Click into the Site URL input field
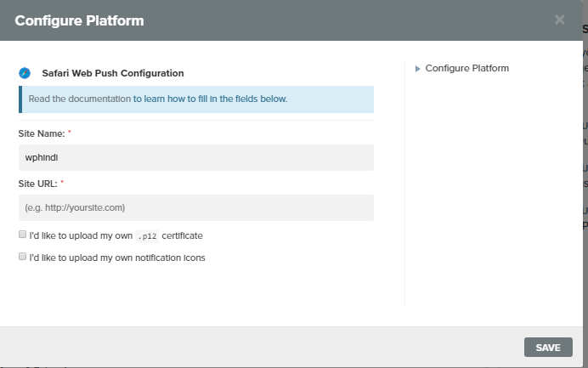This screenshot has height=368, width=588. click(x=195, y=207)
